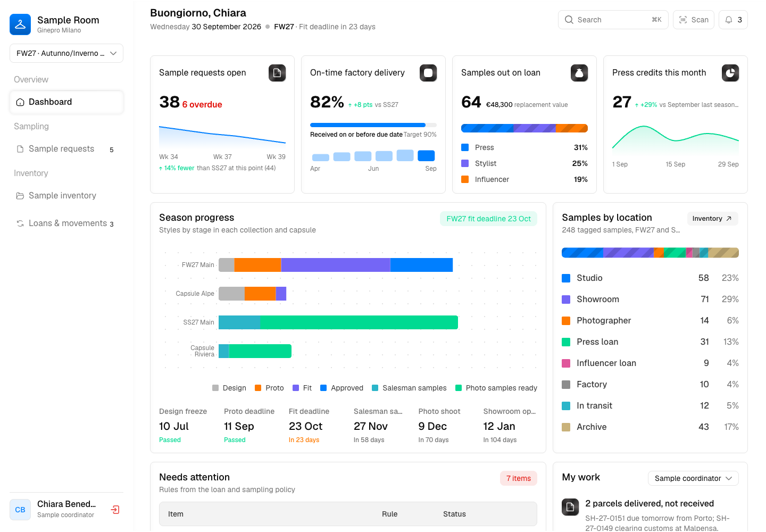Viewport: 766px width, 532px height.
Task: Click the Scan button
Action: click(x=694, y=20)
